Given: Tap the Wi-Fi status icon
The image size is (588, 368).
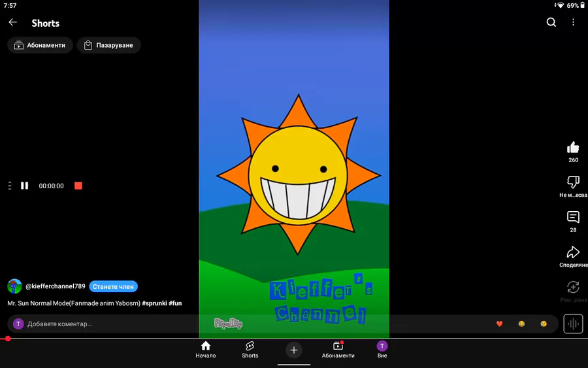Looking at the screenshot, I should coord(561,5).
